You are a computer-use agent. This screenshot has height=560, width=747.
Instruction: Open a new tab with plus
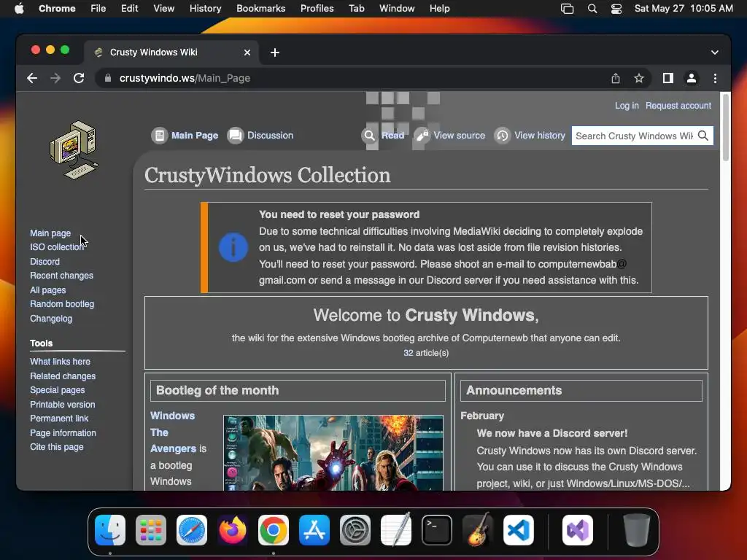coord(275,52)
